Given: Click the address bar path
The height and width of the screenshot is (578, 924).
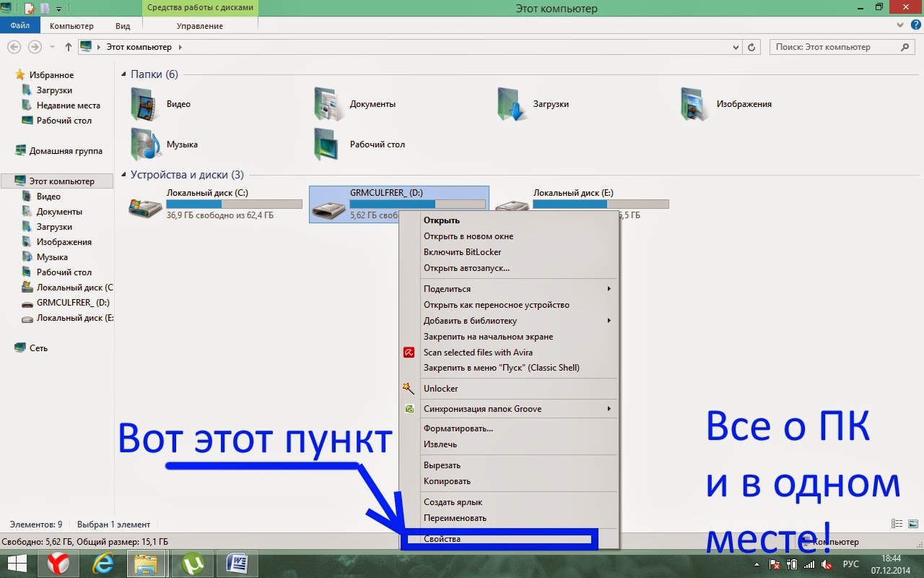Looking at the screenshot, I should click(140, 47).
